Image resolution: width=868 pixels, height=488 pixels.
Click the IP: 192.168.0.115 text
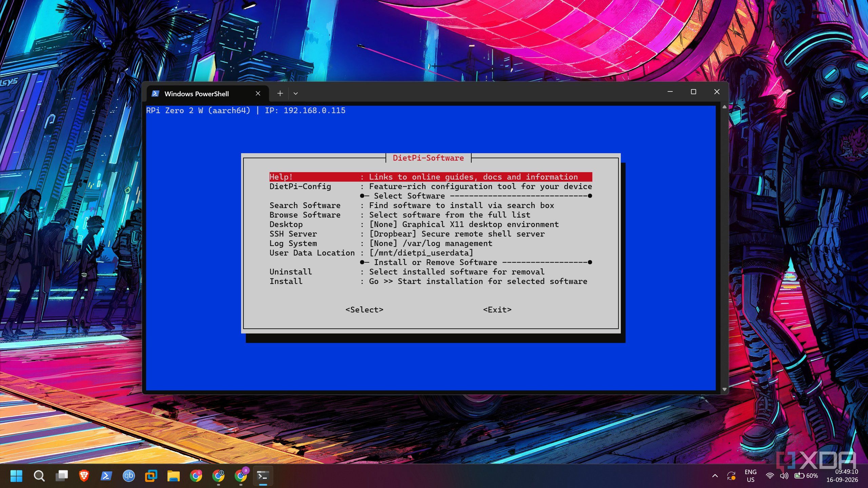click(x=305, y=110)
